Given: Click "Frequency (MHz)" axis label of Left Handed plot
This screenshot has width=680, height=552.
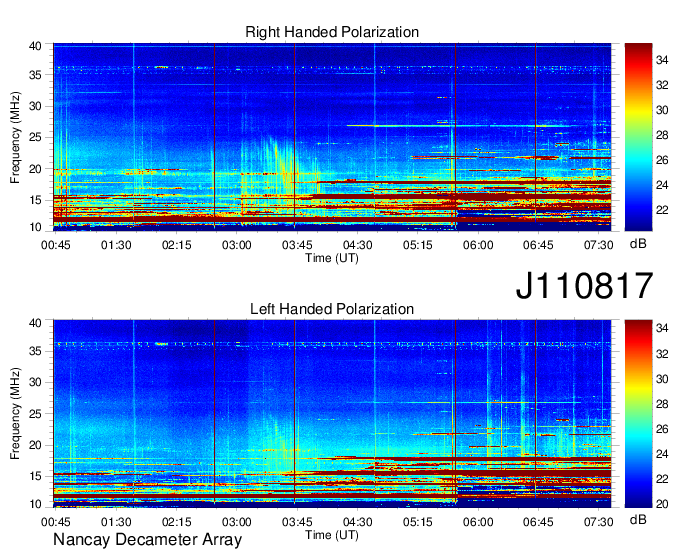Looking at the screenshot, I should 15,414.
